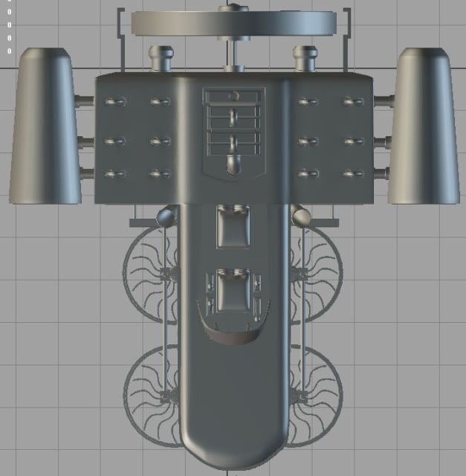
Task: Select the left conical tank
Action: pos(45,126)
